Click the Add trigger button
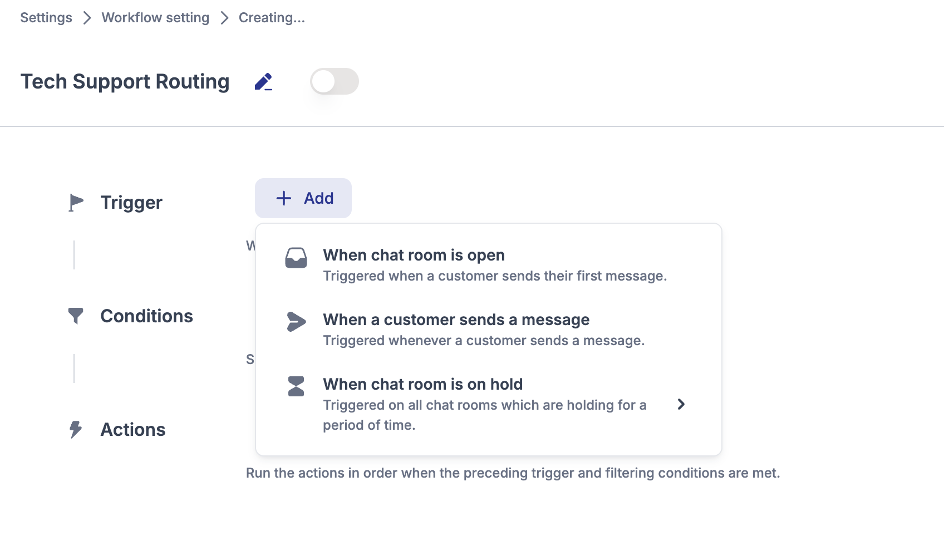 (x=303, y=198)
